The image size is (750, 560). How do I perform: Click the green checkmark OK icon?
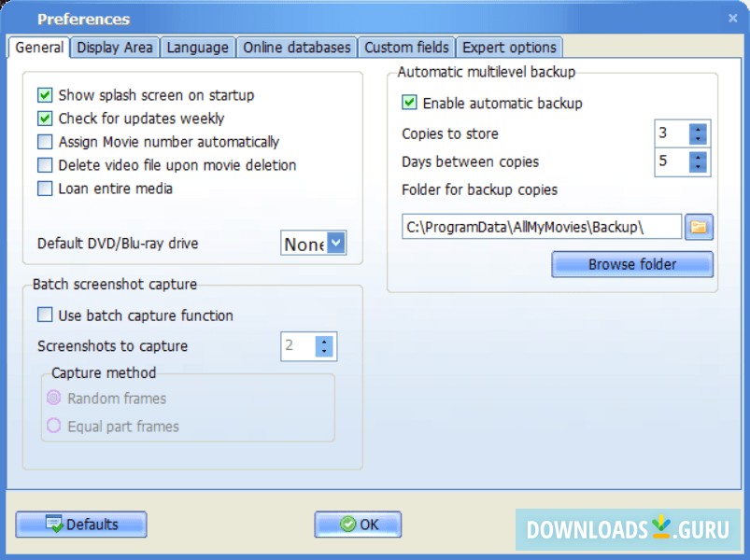[x=347, y=524]
